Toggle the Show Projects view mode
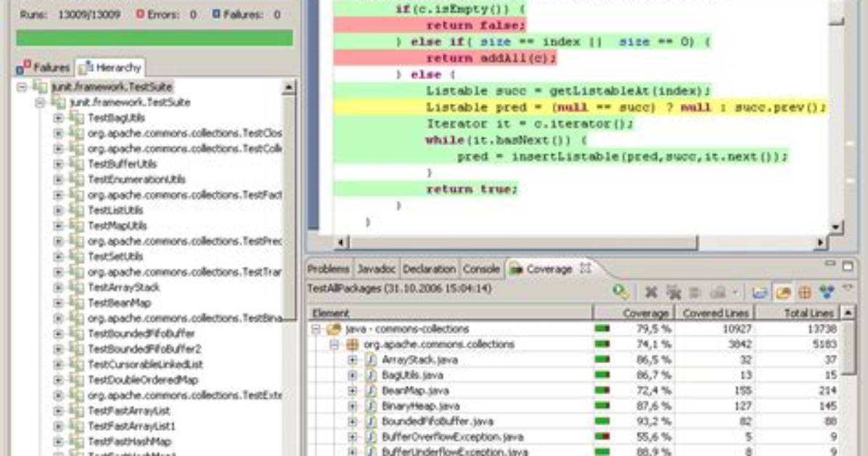 [760, 292]
